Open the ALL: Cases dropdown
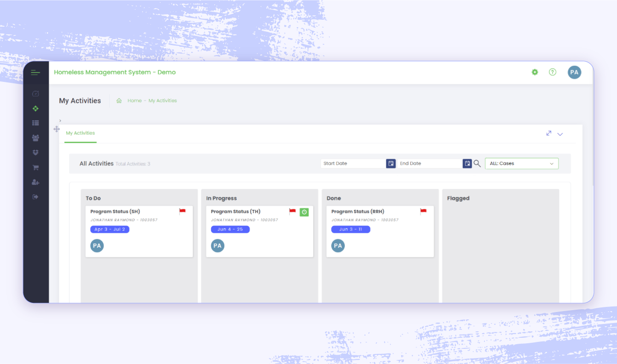The width and height of the screenshot is (617, 364). (522, 163)
